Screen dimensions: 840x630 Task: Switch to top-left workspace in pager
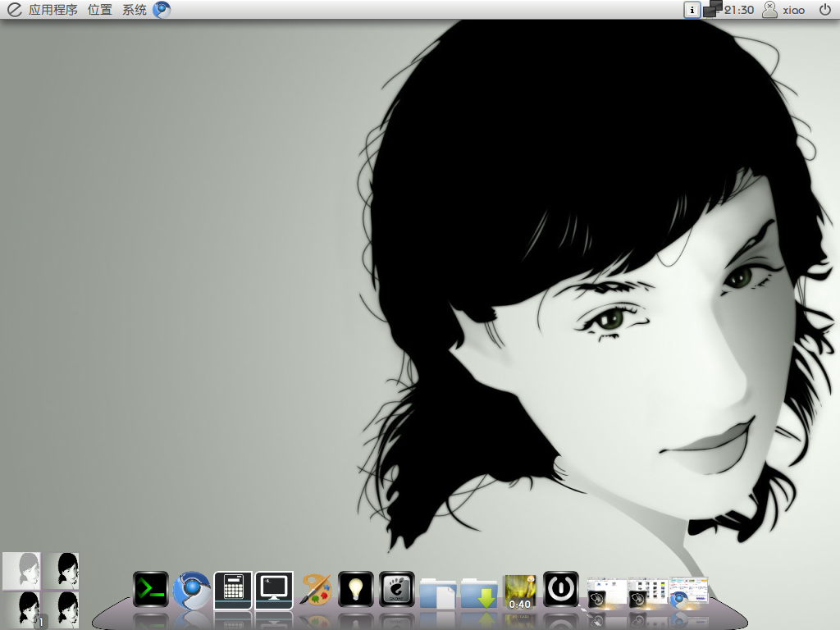(21, 571)
